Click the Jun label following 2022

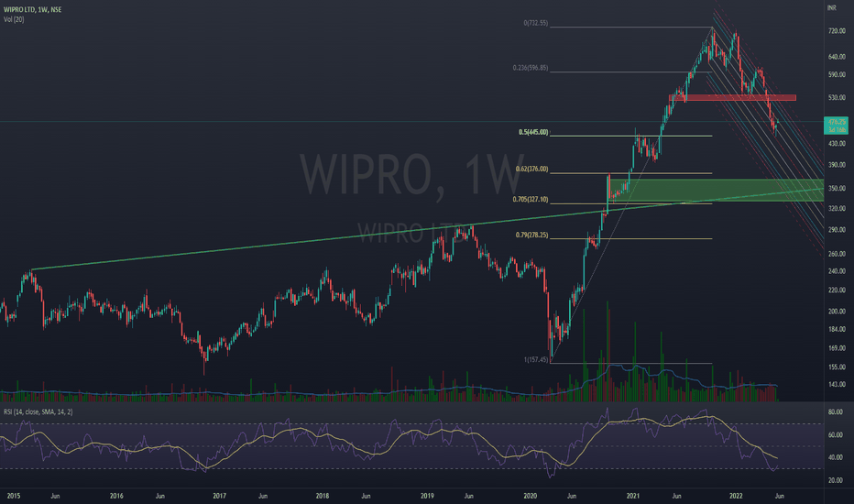(x=780, y=496)
